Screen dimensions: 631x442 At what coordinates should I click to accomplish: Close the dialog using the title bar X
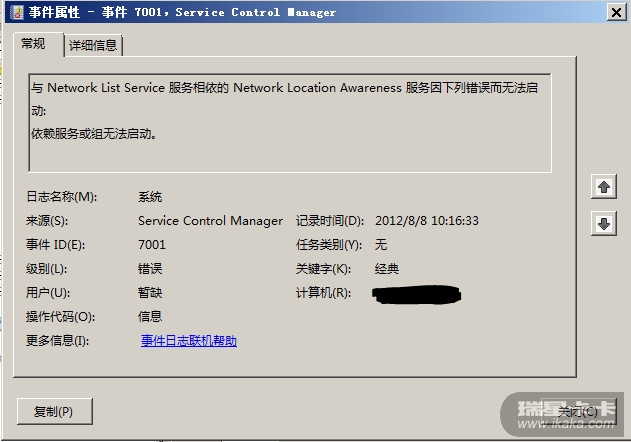[x=611, y=12]
